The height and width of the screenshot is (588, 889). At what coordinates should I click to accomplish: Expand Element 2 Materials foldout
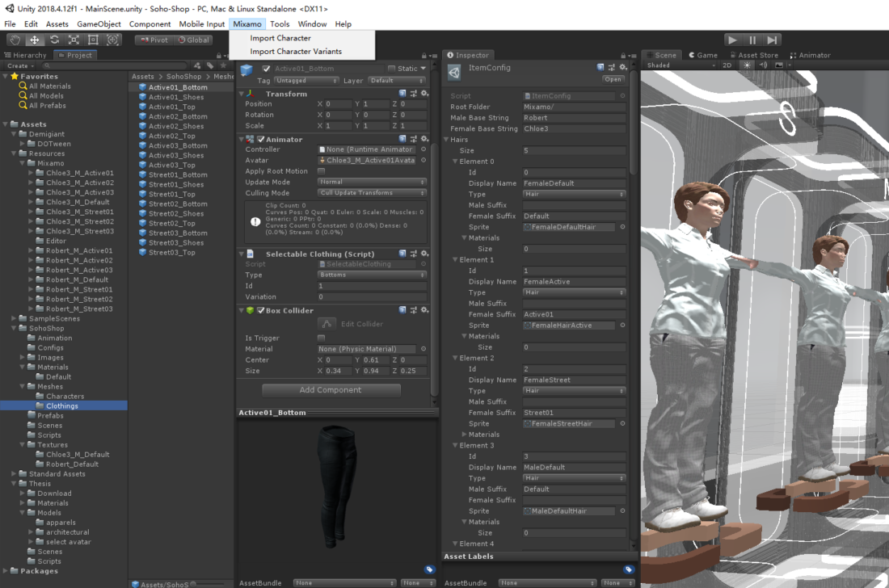(465, 435)
